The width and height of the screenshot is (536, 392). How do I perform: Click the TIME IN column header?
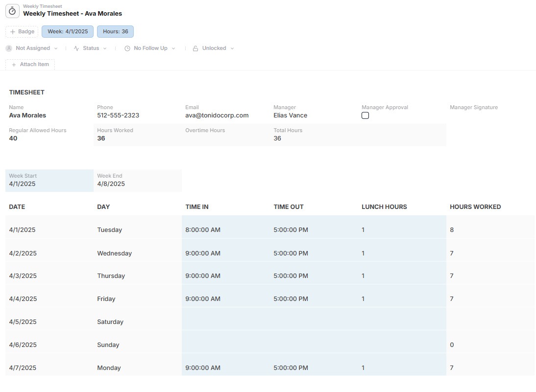tap(197, 207)
